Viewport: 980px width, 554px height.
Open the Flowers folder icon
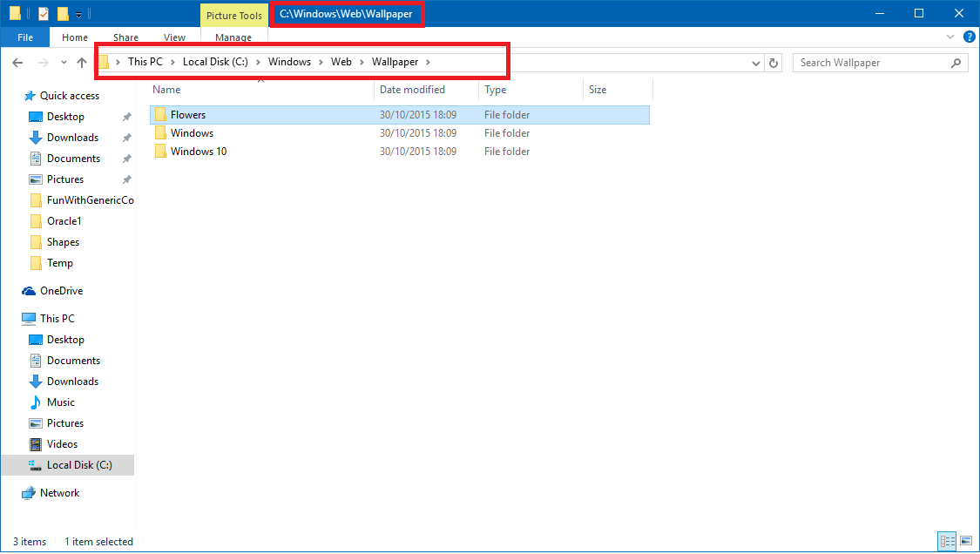pos(159,115)
